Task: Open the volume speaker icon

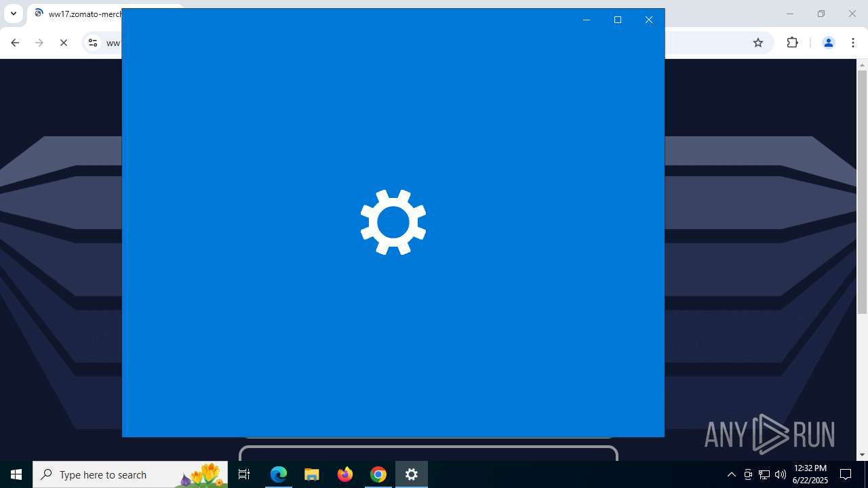Action: click(781, 474)
